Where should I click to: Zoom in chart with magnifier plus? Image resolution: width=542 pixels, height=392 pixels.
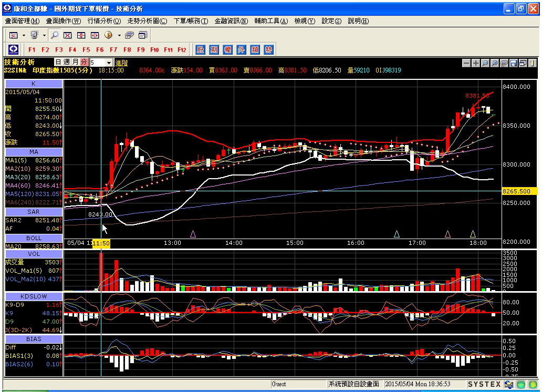point(495,63)
